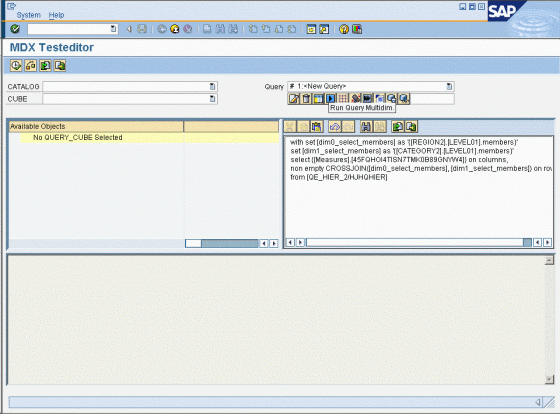560x414 pixels.
Task: Click the 'non empty CROSSJOIN' query line
Action: pos(421,169)
